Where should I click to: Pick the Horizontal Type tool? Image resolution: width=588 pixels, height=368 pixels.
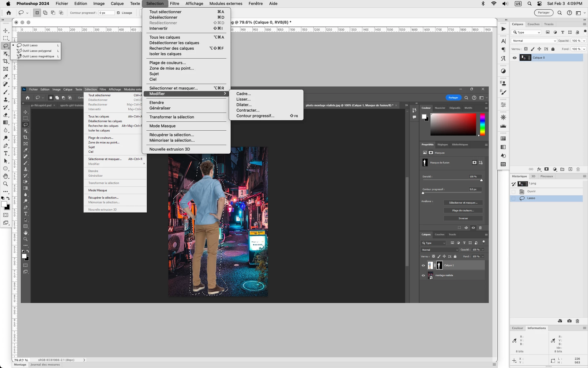[x=6, y=153]
